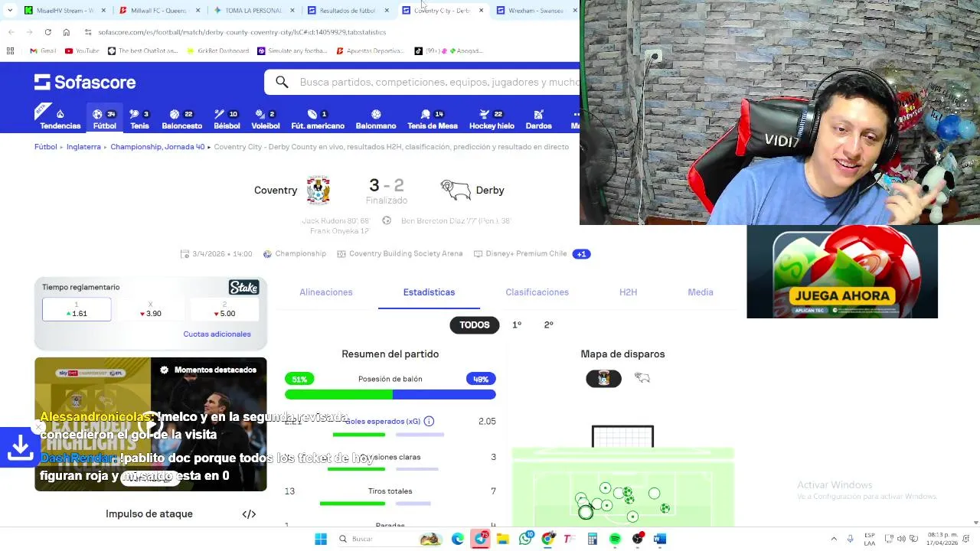Viewport: 980px width, 551px height.
Task: Select the Fútbol sport category
Action: [x=104, y=119]
